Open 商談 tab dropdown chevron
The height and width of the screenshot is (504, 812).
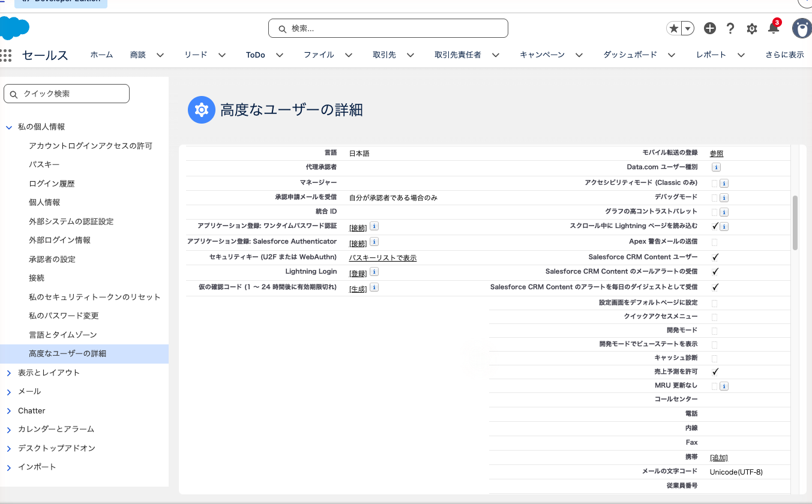[160, 55]
